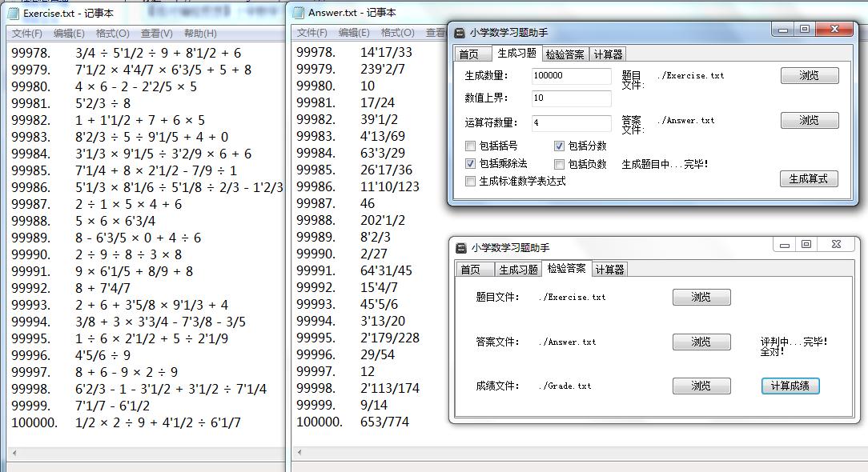The height and width of the screenshot is (472, 868).
Task: Click lower 小学数学习题助手 window app icon
Action: [461, 248]
